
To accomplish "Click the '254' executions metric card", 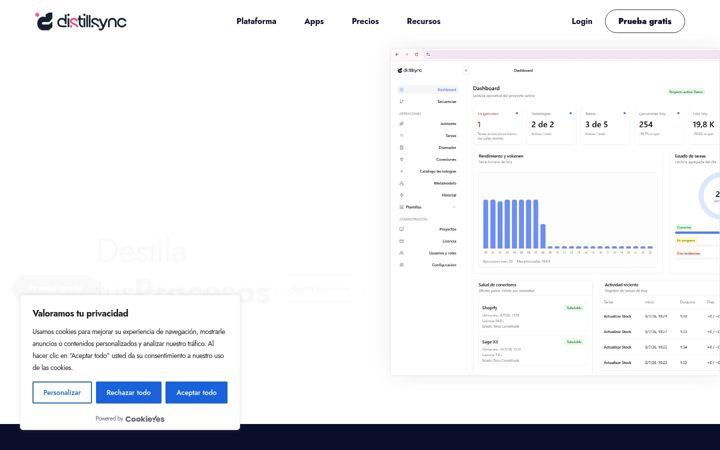I will (659, 126).
